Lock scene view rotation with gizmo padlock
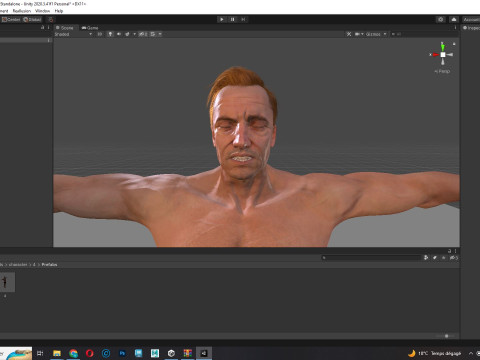Viewport: 480px width, 360px height. point(454,44)
